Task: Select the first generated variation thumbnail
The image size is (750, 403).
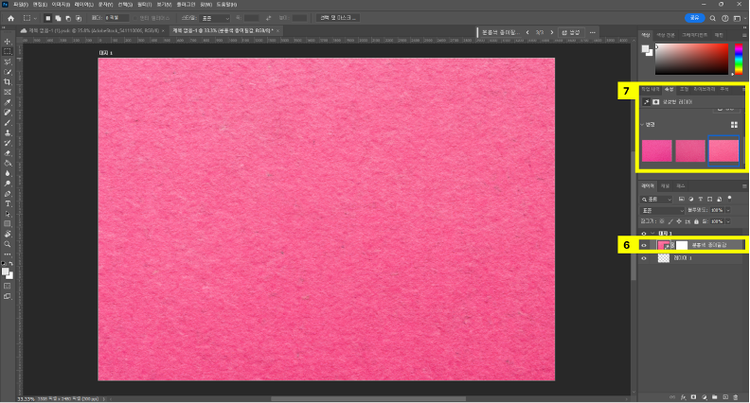Action: click(657, 151)
